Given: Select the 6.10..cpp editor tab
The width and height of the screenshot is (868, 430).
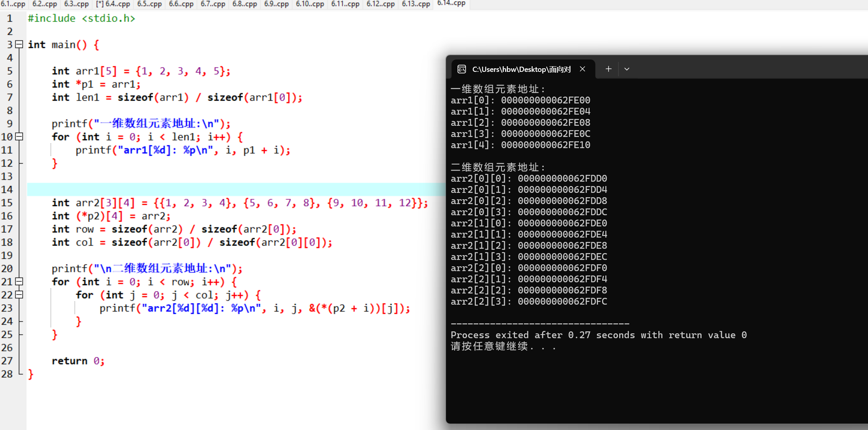Looking at the screenshot, I should (310, 4).
